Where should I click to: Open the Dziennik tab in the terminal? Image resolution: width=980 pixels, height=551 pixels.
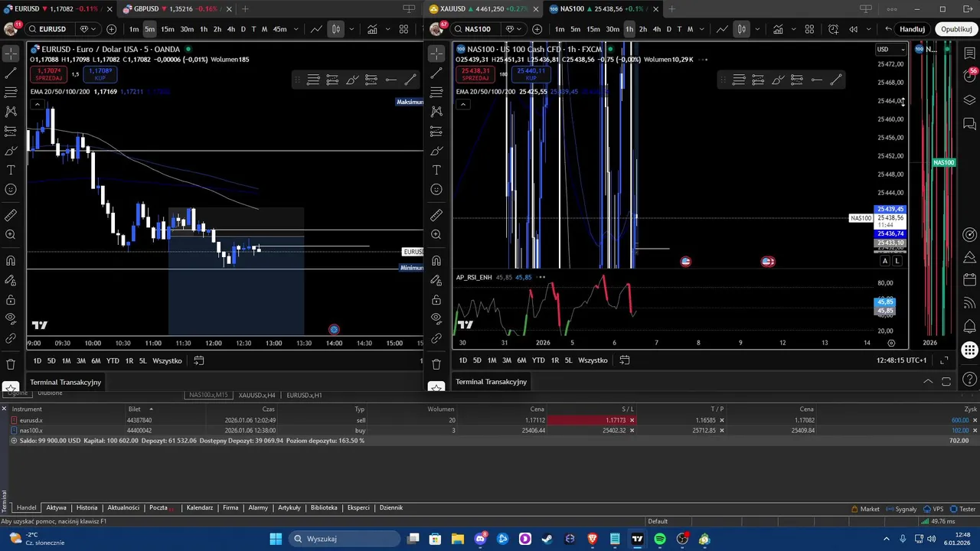pos(391,507)
